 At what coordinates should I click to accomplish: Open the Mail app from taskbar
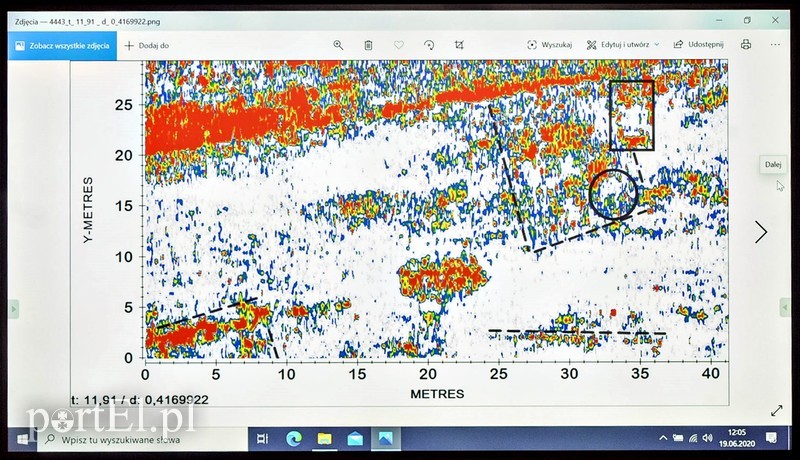355,438
